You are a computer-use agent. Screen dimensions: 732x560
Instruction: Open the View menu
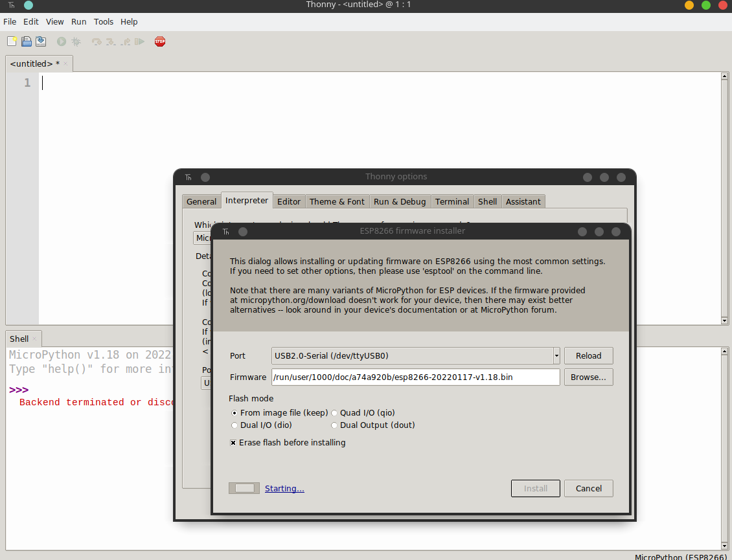(x=54, y=22)
